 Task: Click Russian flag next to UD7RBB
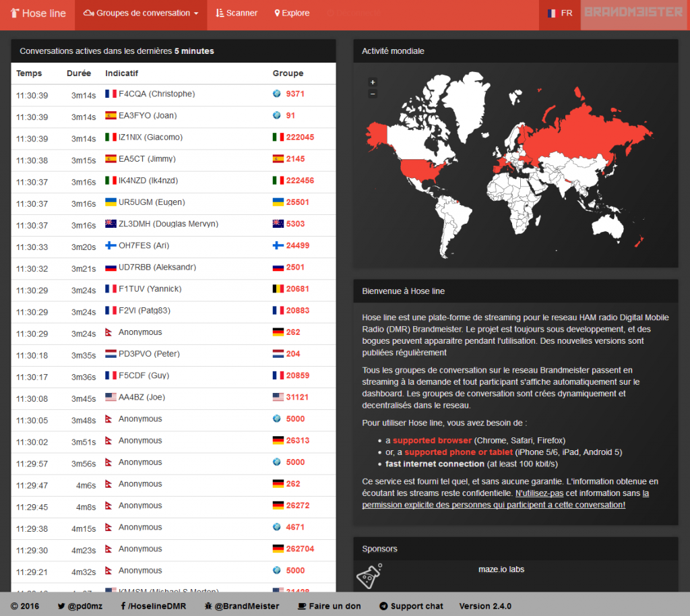click(x=111, y=267)
